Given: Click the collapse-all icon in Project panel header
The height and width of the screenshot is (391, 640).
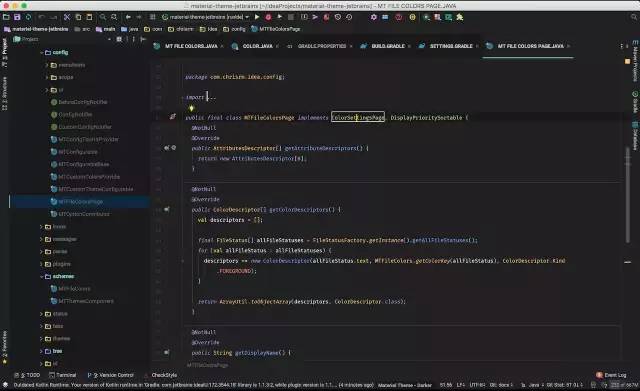Looking at the screenshot, I should pos(119,39).
